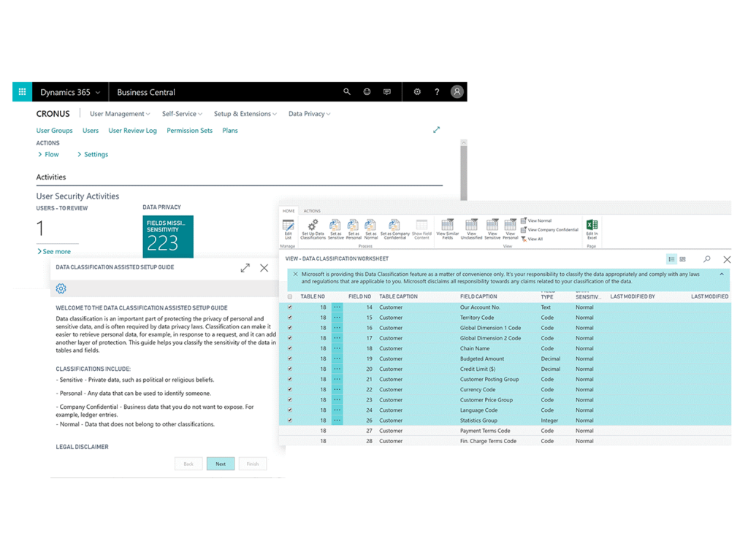Expand the Data Privacy dropdown menu
The image size is (748, 560).
[309, 114]
